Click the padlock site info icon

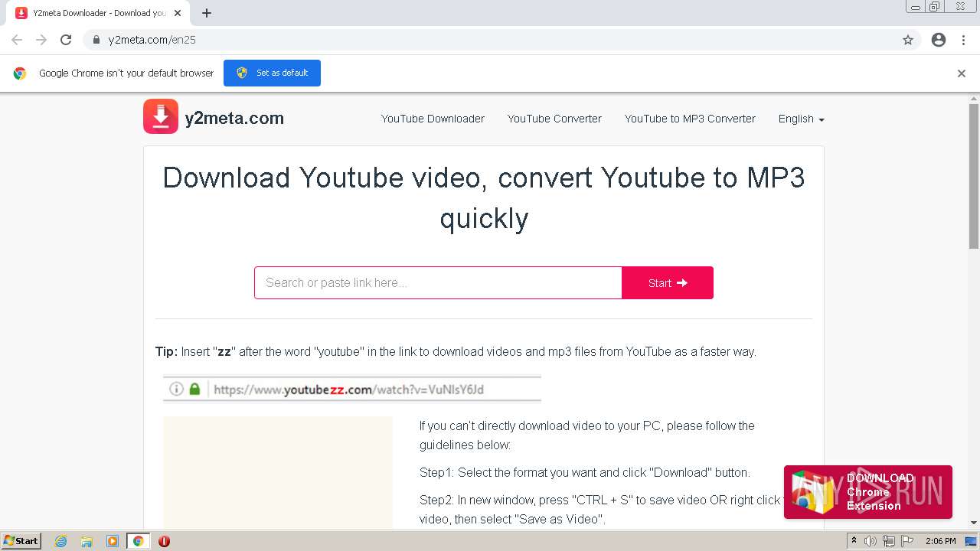point(96,40)
